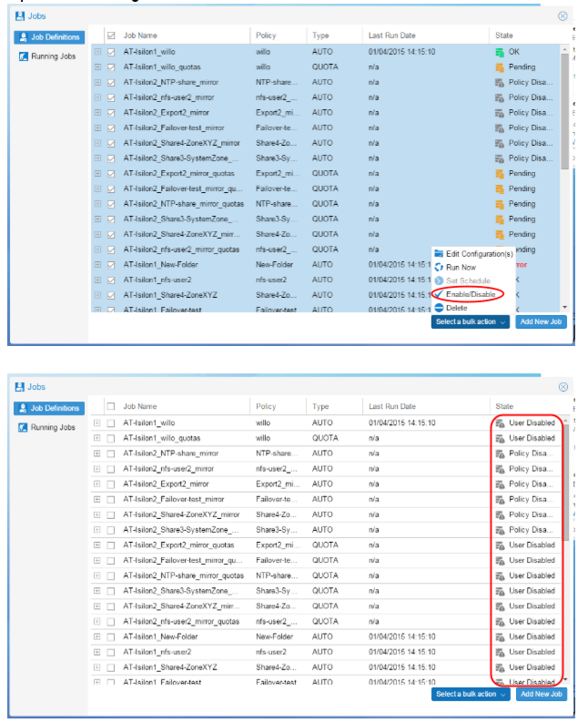Choose Delete from bulk action menu
Screen dimensions: 588x723
pos(473,308)
